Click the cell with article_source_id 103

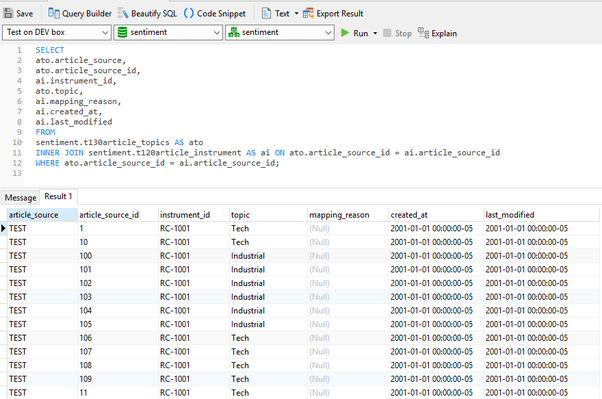coord(118,297)
